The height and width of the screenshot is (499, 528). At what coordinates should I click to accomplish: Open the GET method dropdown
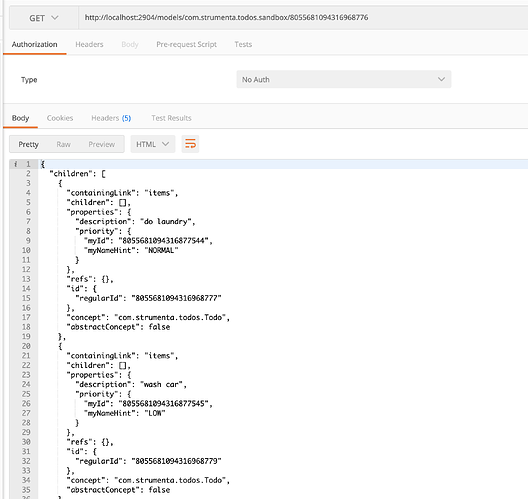44,18
